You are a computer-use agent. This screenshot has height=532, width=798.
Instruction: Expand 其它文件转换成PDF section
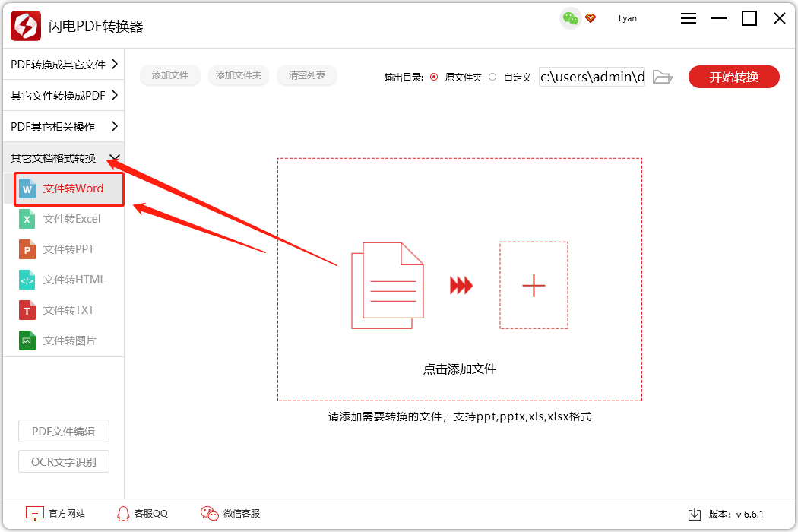click(64, 95)
